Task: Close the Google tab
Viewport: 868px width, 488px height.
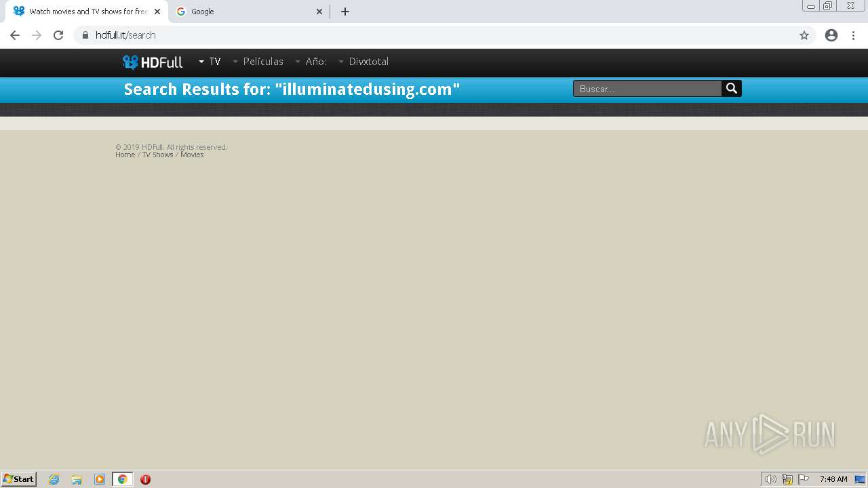Action: (x=319, y=12)
